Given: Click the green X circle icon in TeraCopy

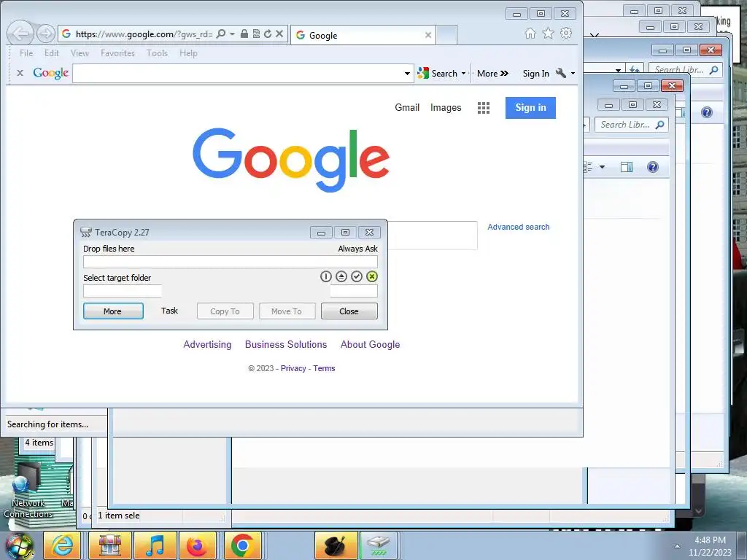Looking at the screenshot, I should click(372, 276).
